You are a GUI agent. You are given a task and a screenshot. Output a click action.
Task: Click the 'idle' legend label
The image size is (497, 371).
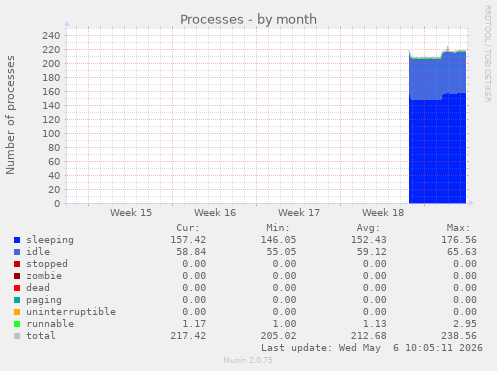38,252
